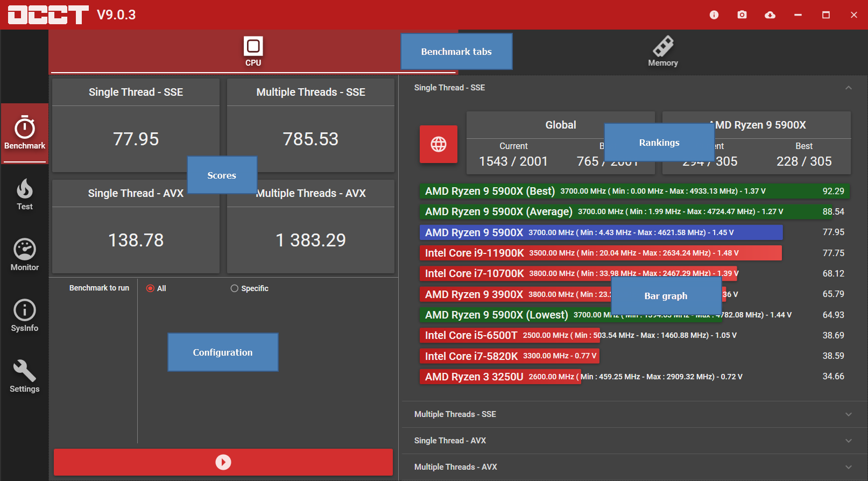
Task: Switch to the Memory benchmark tab
Action: 663,52
